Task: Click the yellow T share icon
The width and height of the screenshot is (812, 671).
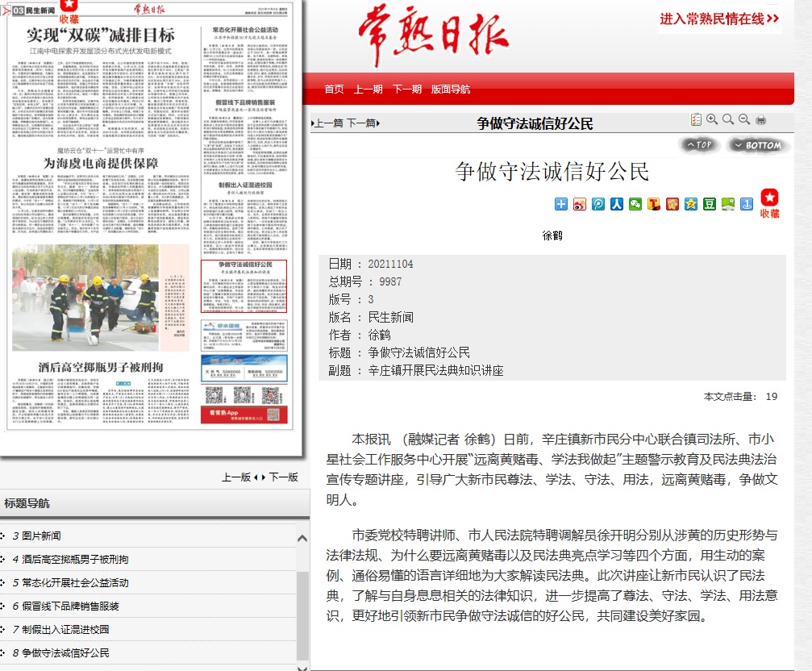Action: [653, 204]
